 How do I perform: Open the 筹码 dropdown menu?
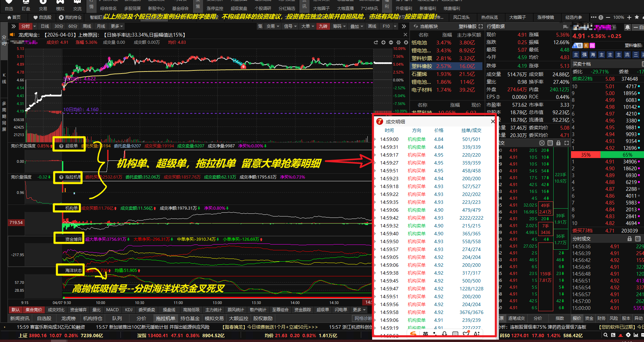[339, 26]
